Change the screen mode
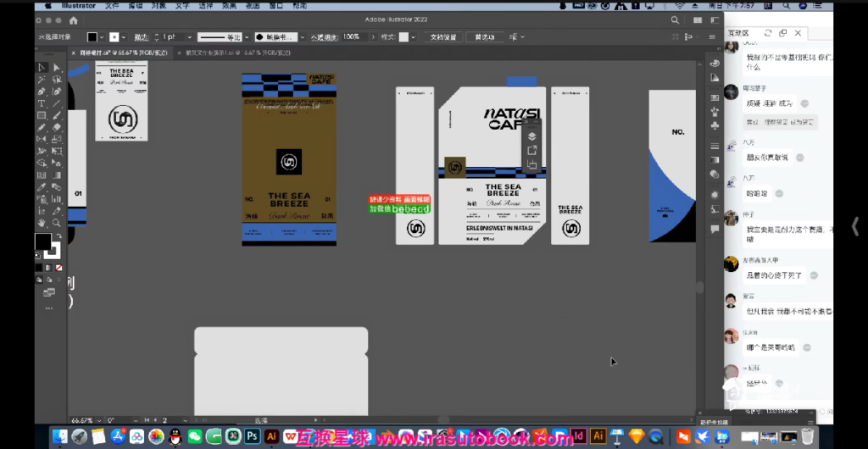Viewport: 868px width, 449px height. coord(49,292)
